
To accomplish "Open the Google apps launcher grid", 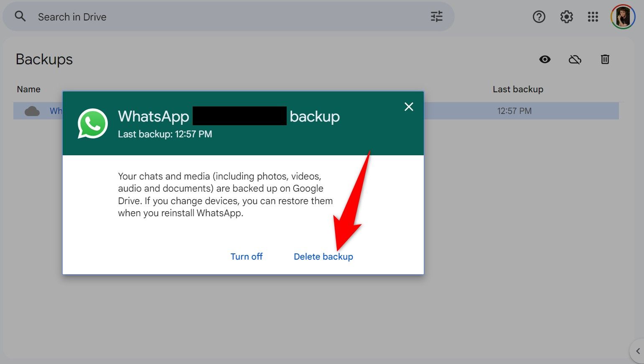I will pyautogui.click(x=593, y=17).
